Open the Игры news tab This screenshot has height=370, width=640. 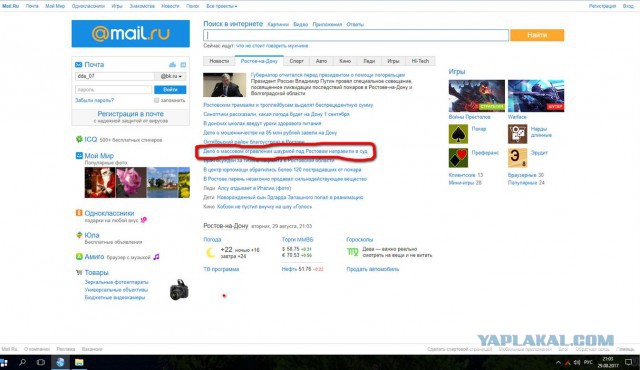pyautogui.click(x=393, y=61)
